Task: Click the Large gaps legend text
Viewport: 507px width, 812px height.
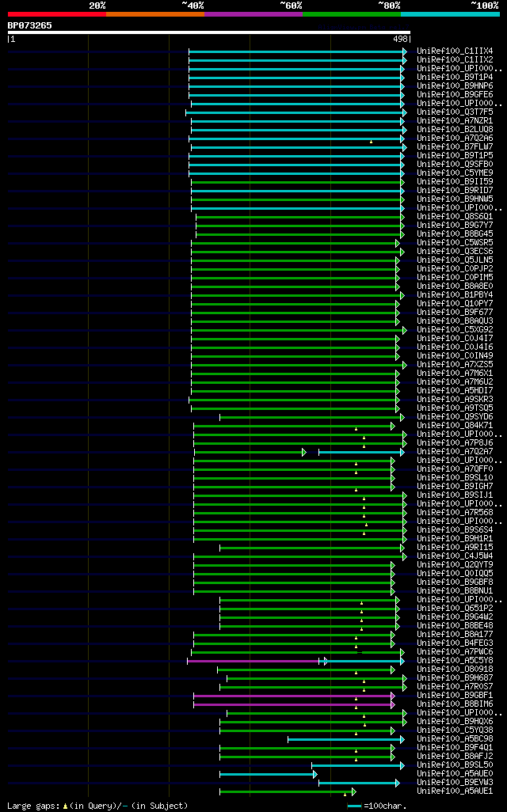Action: point(97,806)
